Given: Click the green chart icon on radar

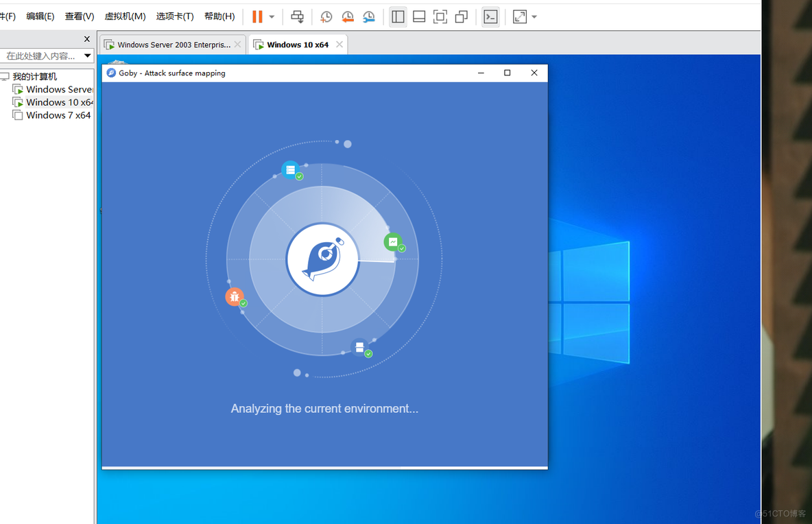Looking at the screenshot, I should [x=394, y=242].
